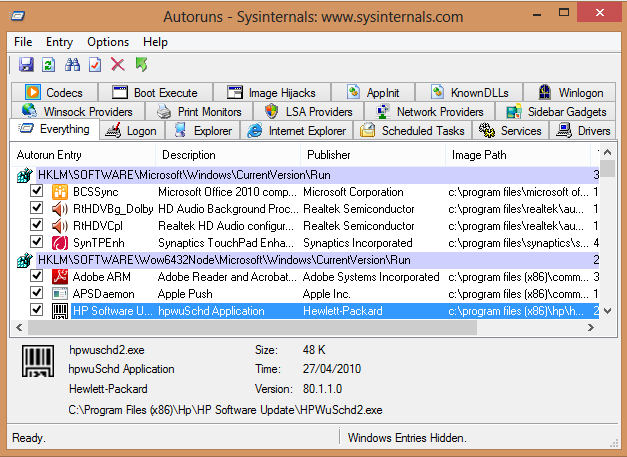Viewport: 627px width, 457px height.
Task: Click the HP Software Update barcode row icon
Action: [60, 311]
